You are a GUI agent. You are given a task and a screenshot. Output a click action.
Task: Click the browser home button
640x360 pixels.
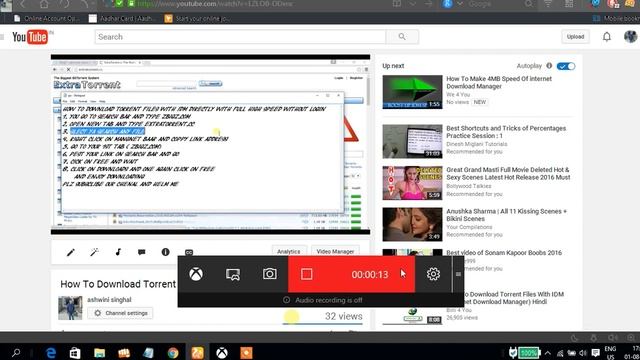click(x=44, y=4)
